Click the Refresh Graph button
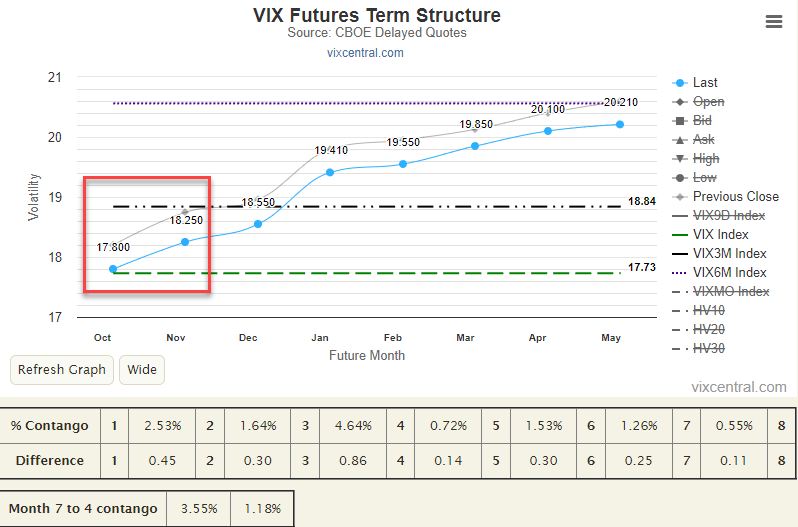 [62, 370]
